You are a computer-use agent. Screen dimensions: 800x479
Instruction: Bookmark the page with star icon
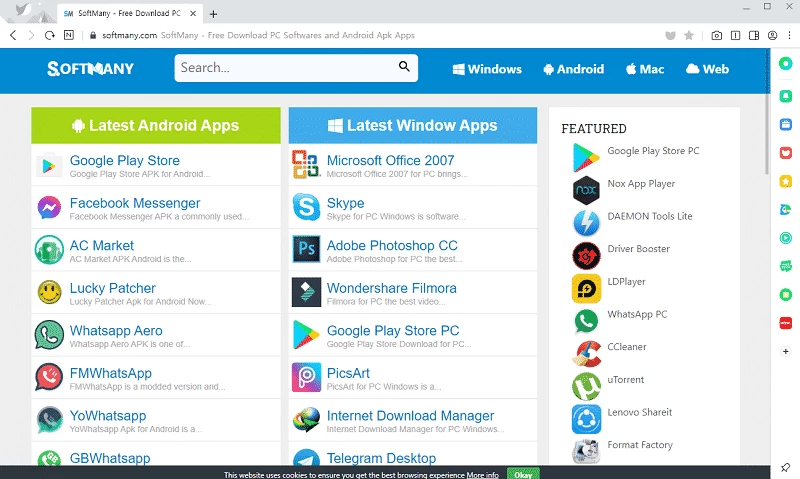click(688, 35)
